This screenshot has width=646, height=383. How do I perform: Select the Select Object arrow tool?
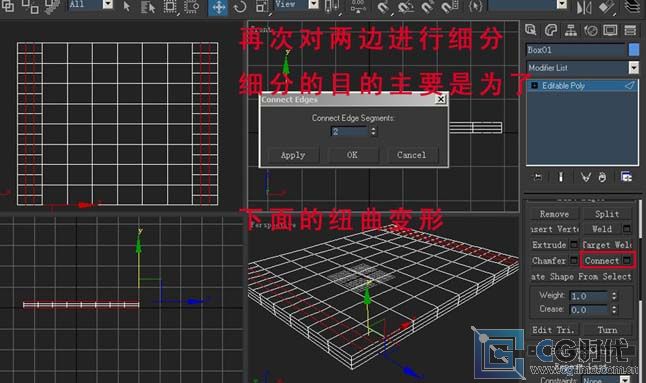point(126,6)
